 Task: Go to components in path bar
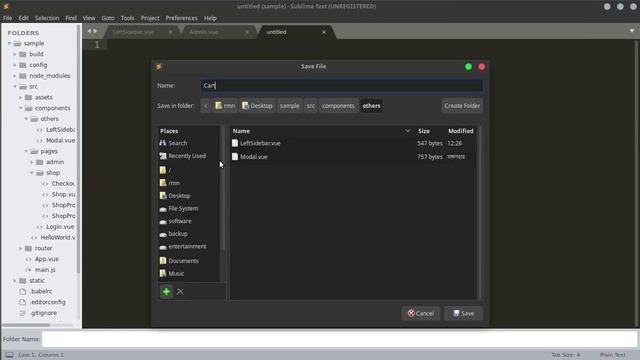[x=338, y=106]
